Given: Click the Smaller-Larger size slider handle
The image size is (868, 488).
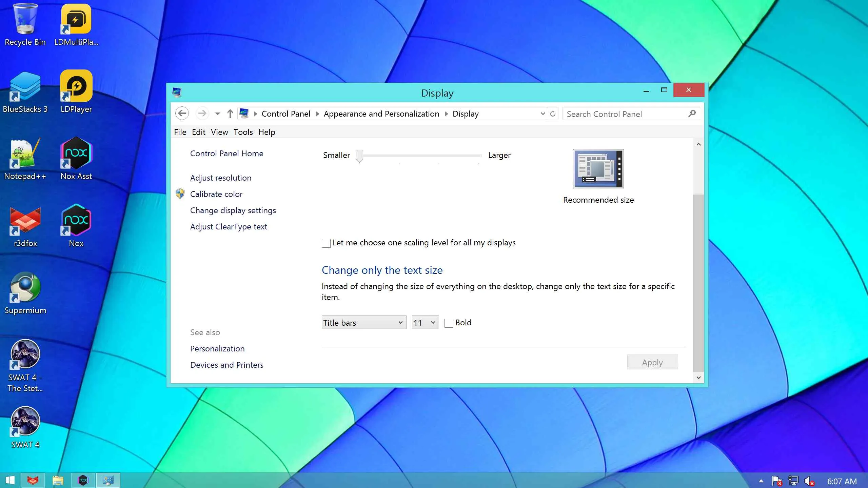Looking at the screenshot, I should click(x=359, y=156).
